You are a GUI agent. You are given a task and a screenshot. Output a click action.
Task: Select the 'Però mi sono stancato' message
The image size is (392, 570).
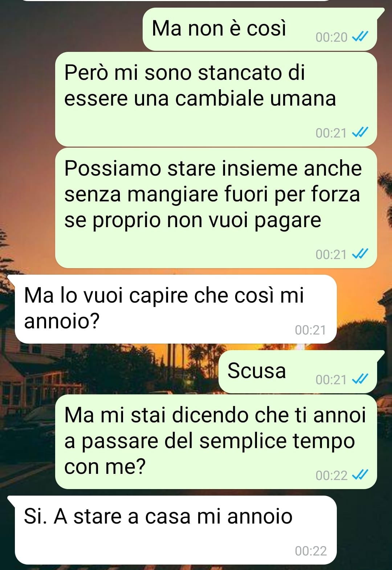(216, 99)
